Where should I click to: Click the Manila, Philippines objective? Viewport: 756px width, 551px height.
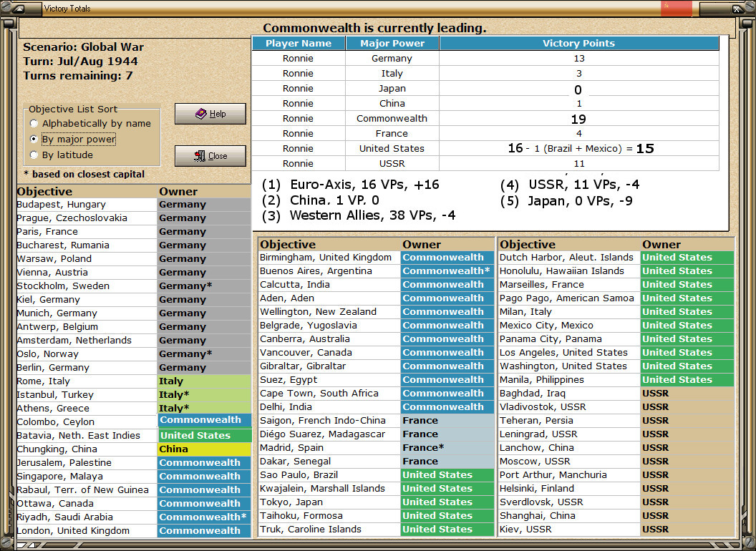(541, 379)
